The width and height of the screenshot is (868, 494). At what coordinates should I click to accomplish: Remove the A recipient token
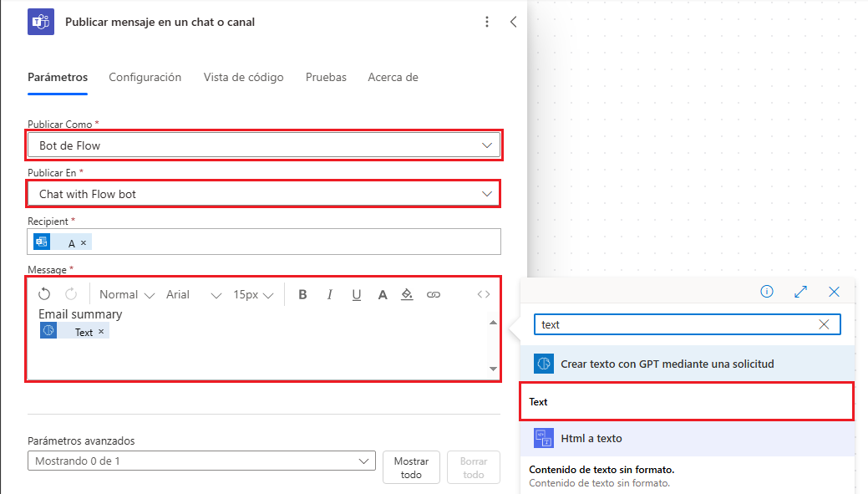[x=84, y=242]
